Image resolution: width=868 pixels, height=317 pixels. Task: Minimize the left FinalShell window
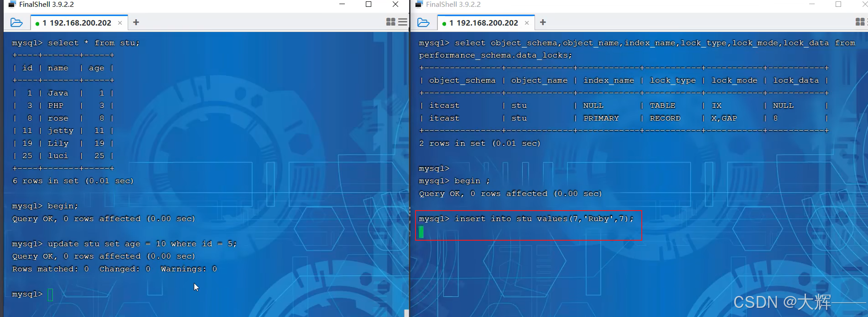point(342,5)
